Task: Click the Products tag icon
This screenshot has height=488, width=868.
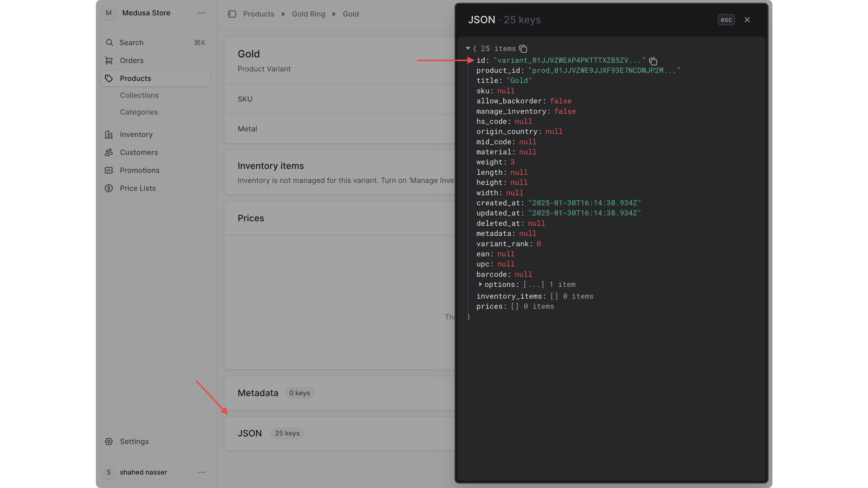Action: point(109,78)
